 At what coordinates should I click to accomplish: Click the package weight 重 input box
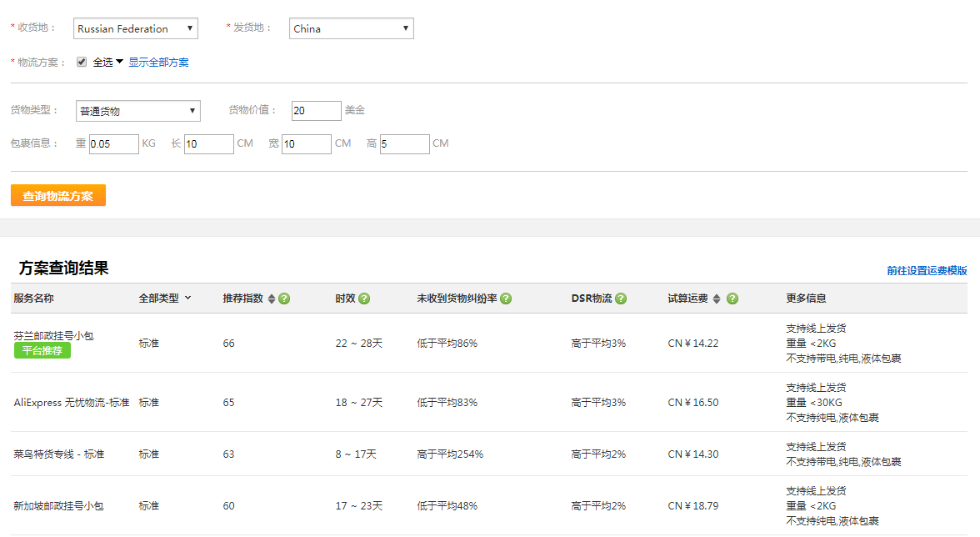pyautogui.click(x=114, y=143)
